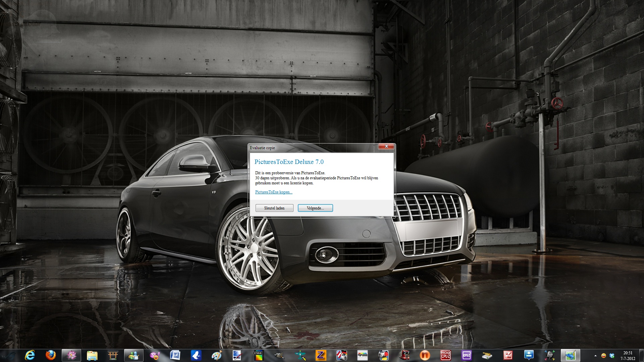644x362 pixels.
Task: Open the ROG CPU-Z icon
Action: [x=445, y=355]
